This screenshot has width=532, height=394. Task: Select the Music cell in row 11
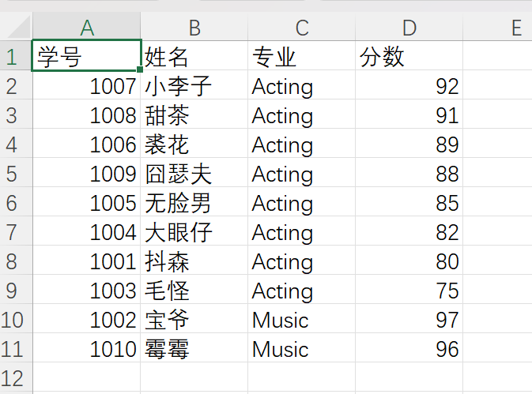pos(302,349)
